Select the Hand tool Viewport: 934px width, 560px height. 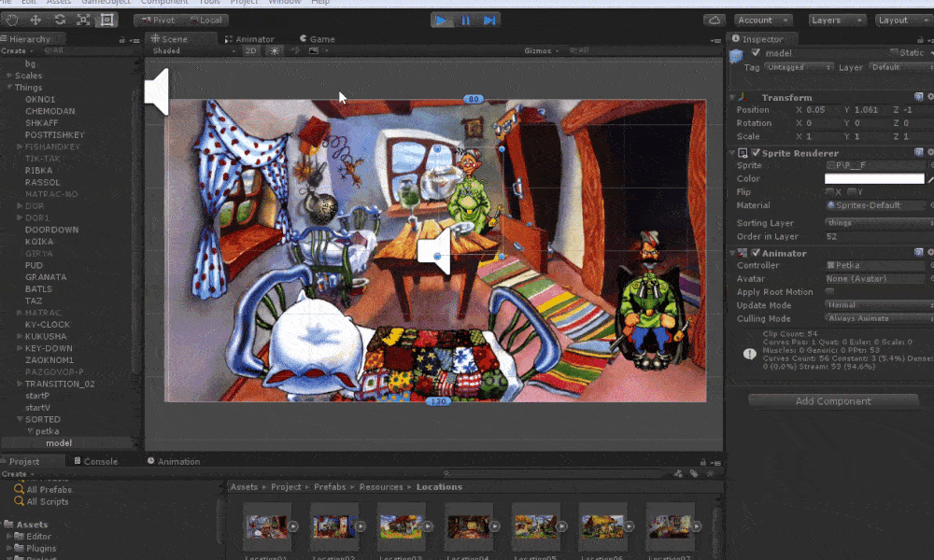point(12,20)
